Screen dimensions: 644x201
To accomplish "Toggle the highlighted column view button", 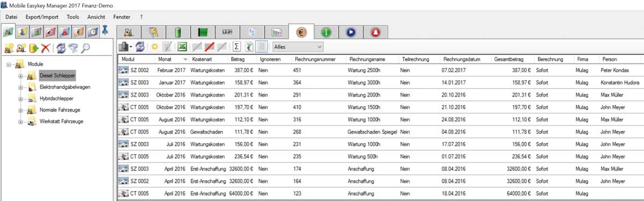I will point(261,47).
